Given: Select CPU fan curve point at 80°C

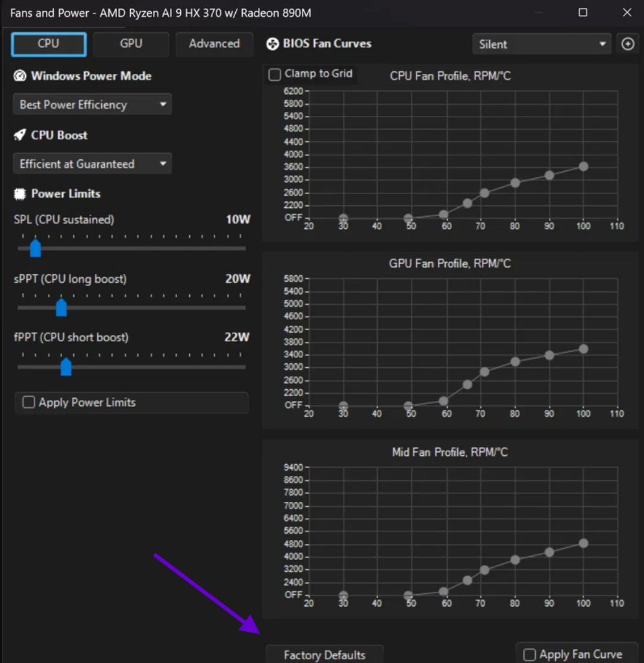Looking at the screenshot, I should [x=515, y=183].
